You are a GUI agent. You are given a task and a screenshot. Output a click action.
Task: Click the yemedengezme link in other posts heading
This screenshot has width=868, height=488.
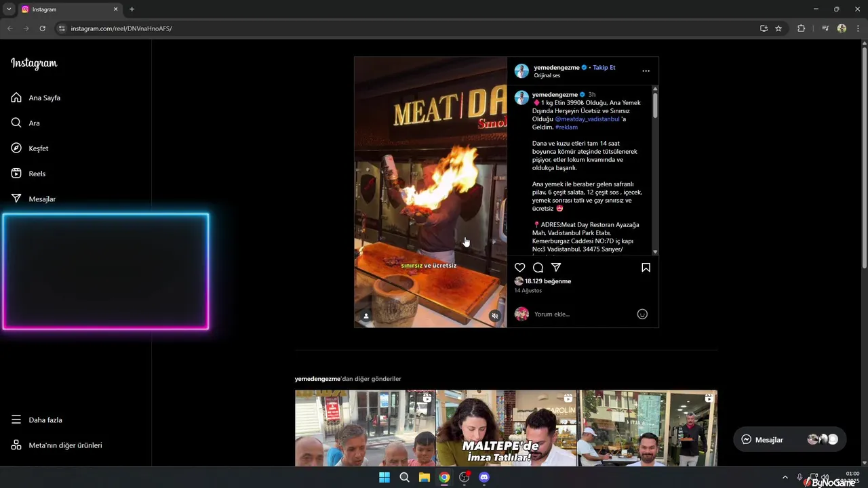click(x=317, y=379)
